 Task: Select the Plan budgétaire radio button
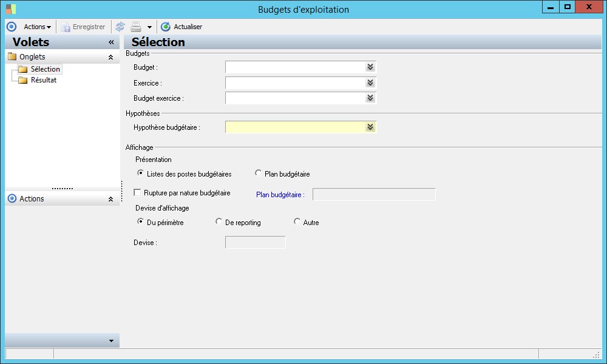coord(259,174)
